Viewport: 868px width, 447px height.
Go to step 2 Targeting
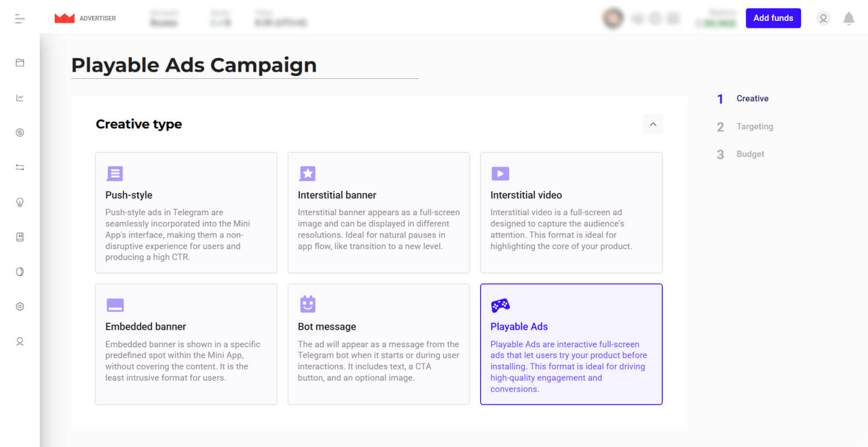pyautogui.click(x=754, y=127)
